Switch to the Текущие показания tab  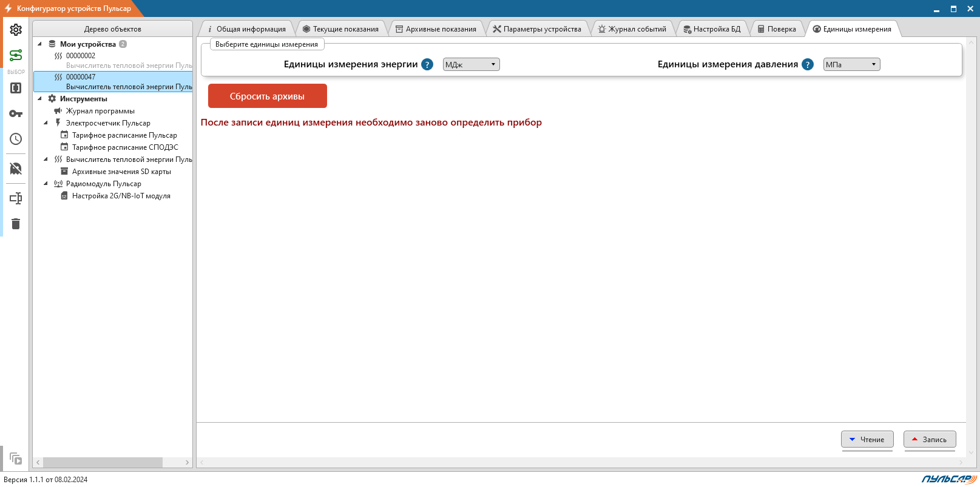point(340,29)
